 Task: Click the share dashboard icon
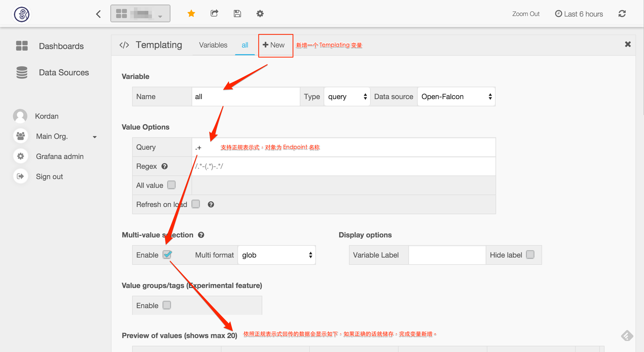(214, 13)
